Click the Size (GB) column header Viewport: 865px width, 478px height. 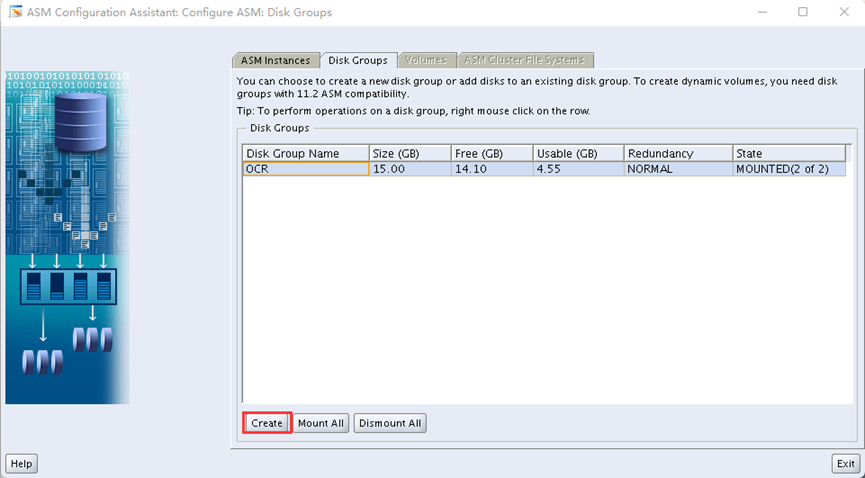point(410,153)
